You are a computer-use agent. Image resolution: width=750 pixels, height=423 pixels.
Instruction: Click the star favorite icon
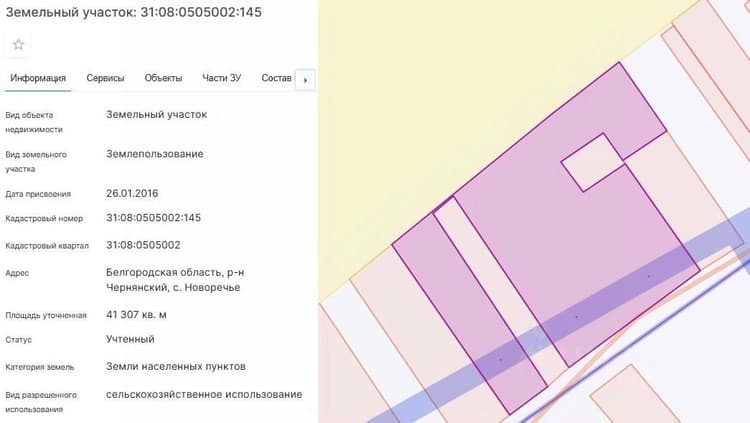point(18,45)
